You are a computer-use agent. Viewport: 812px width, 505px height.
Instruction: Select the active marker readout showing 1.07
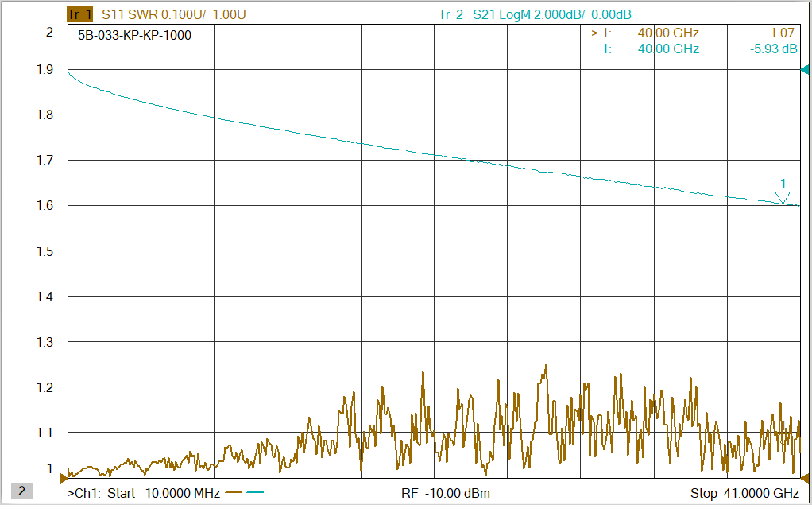click(x=782, y=33)
